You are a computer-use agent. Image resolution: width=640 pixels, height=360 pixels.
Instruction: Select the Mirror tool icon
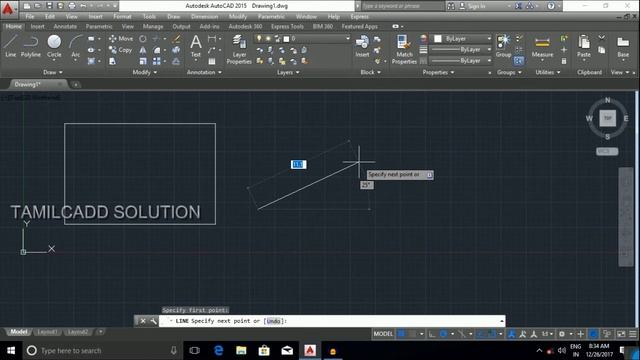143,50
